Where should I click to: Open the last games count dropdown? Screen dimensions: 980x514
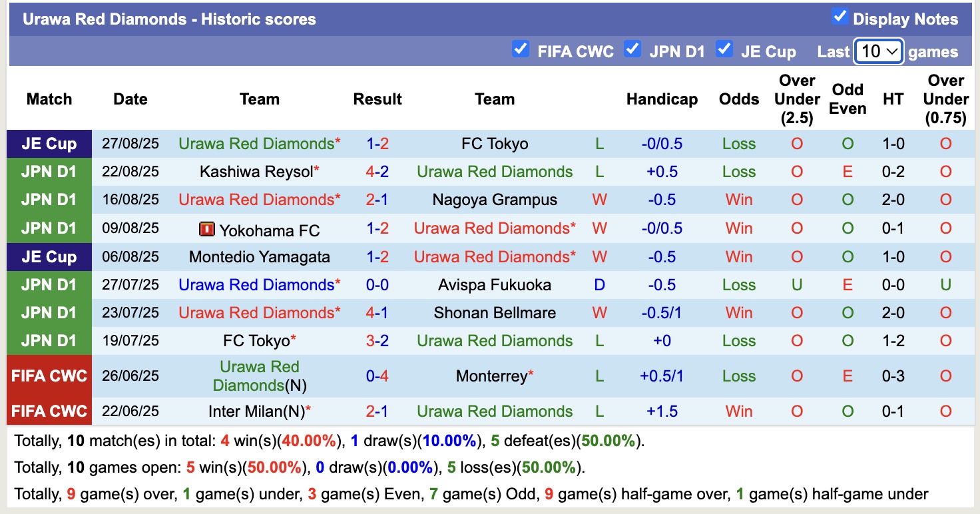tap(878, 51)
